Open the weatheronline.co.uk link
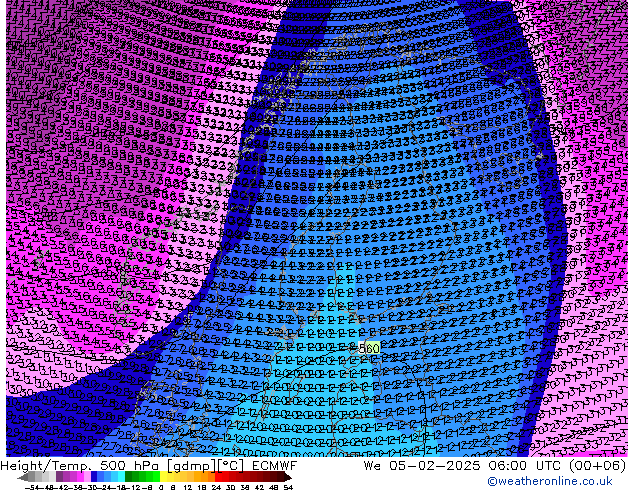Viewport: 634px width, 490px height. [549, 481]
